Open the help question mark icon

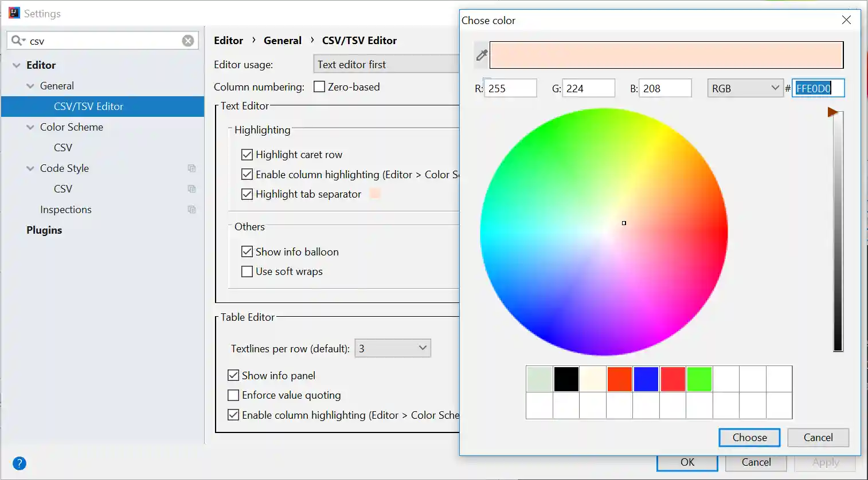point(19,463)
